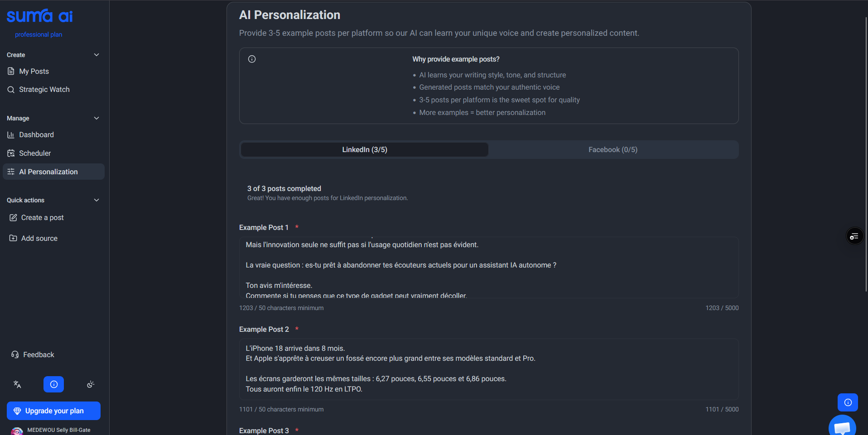Viewport: 868px width, 435px height.
Task: Open the language translation icon in sidebar
Action: pyautogui.click(x=17, y=384)
